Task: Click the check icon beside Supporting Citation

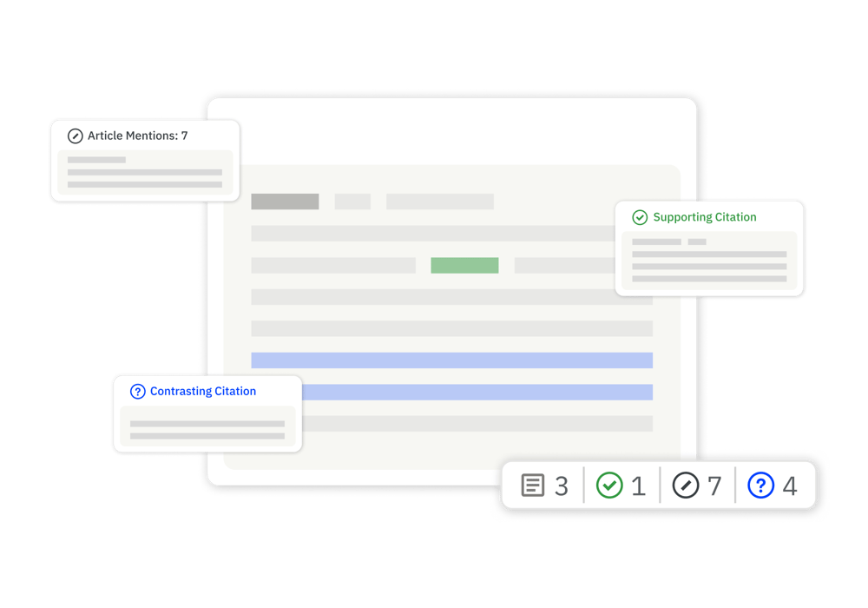Action: (640, 217)
